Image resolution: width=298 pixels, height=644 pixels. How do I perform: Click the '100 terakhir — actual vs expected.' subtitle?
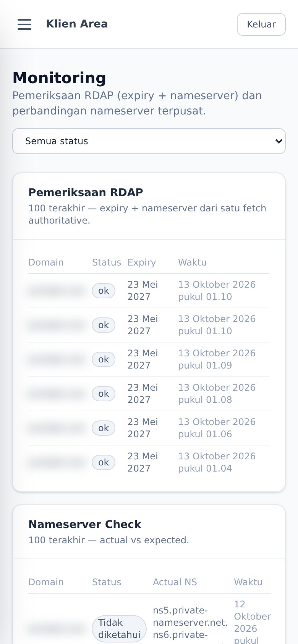coord(109,540)
